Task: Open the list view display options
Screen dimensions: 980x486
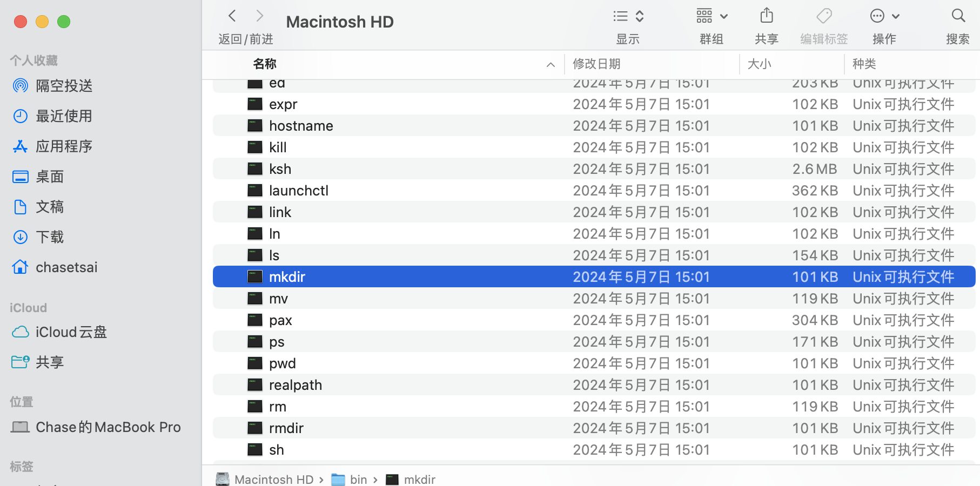Action: tap(628, 16)
